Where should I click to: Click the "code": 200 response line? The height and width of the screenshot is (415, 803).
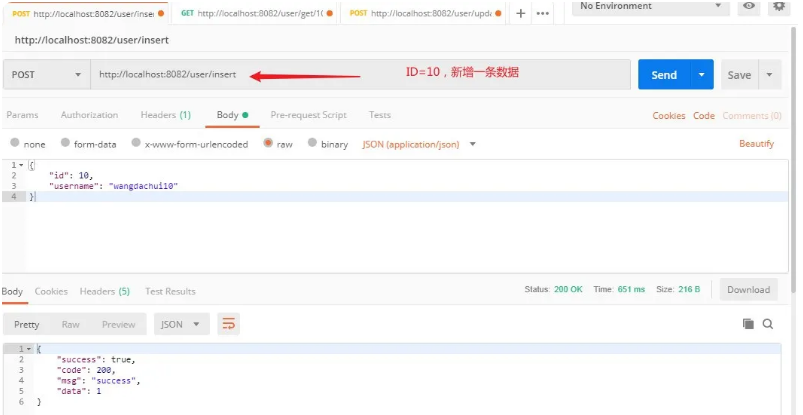click(x=87, y=370)
